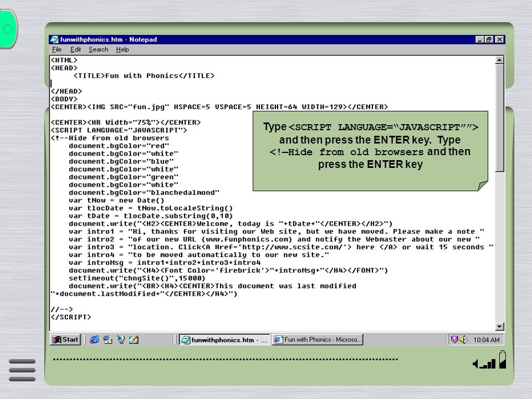The height and width of the screenshot is (399, 532).
Task: Switch to funwithphonics.htm Notepad taskbar button
Action: tap(224, 340)
